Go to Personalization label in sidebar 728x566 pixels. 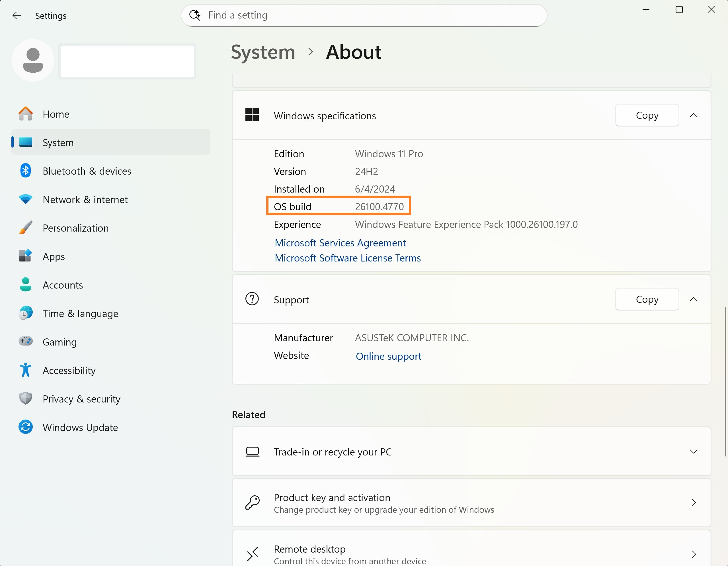76,228
